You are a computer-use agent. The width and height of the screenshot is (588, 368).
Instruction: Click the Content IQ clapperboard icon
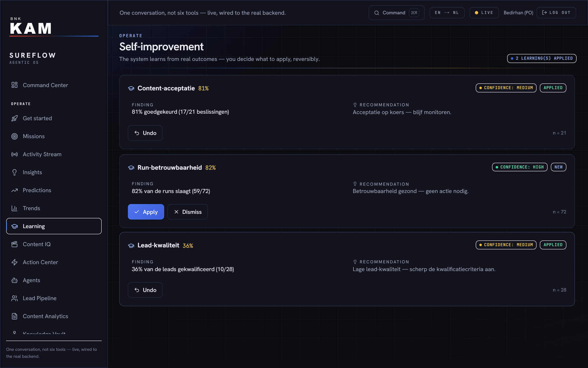tap(14, 244)
